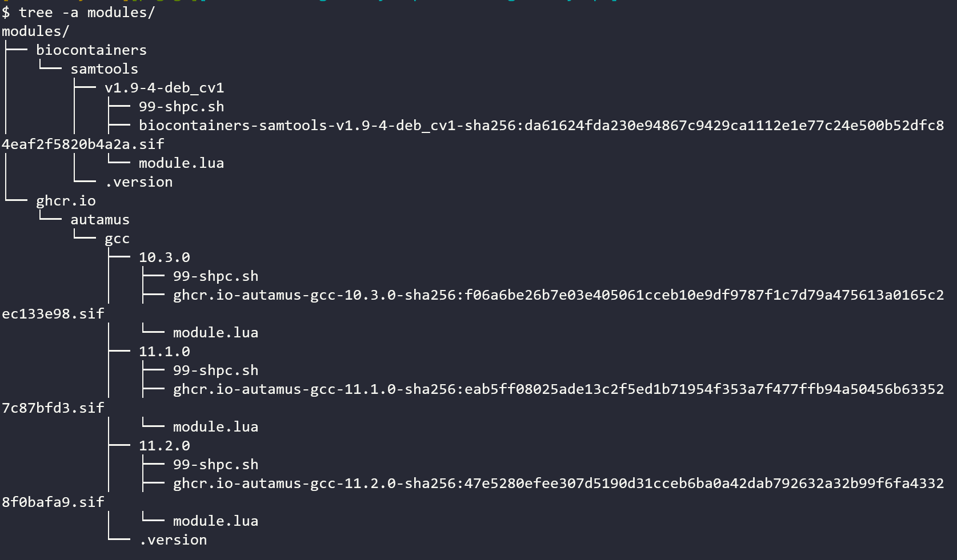The image size is (957, 560).
Task: Select the gcc folder entry
Action: pyautogui.click(x=117, y=238)
